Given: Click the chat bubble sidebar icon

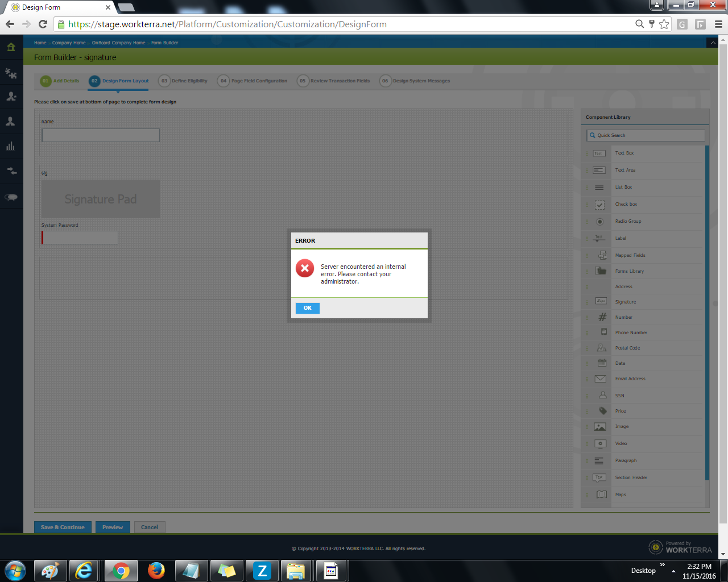Looking at the screenshot, I should click(11, 197).
